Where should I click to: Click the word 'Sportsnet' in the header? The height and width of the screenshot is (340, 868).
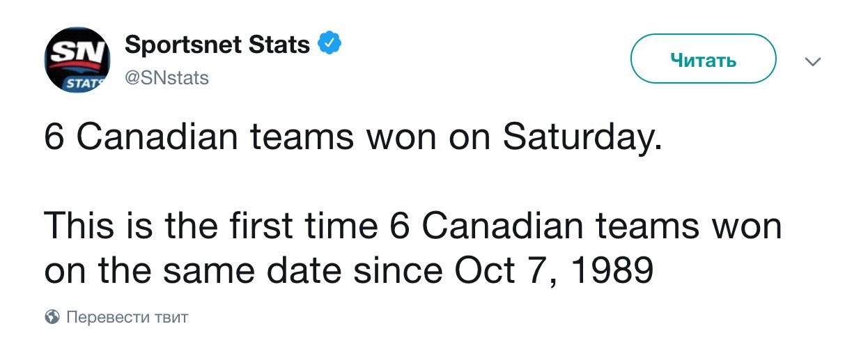(184, 45)
